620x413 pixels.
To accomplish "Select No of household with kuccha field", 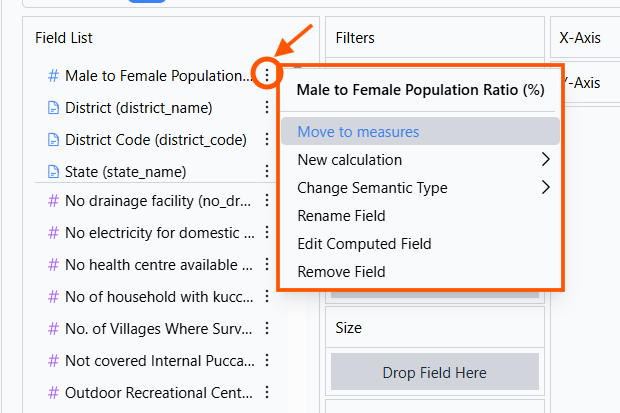I will pyautogui.click(x=150, y=297).
